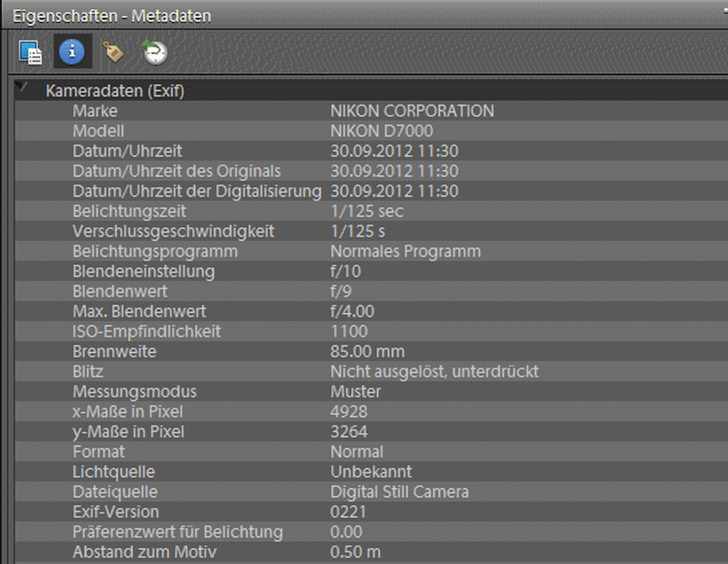728x564 pixels.
Task: Click the Kameradaten (Exif) header text
Action: (x=115, y=91)
